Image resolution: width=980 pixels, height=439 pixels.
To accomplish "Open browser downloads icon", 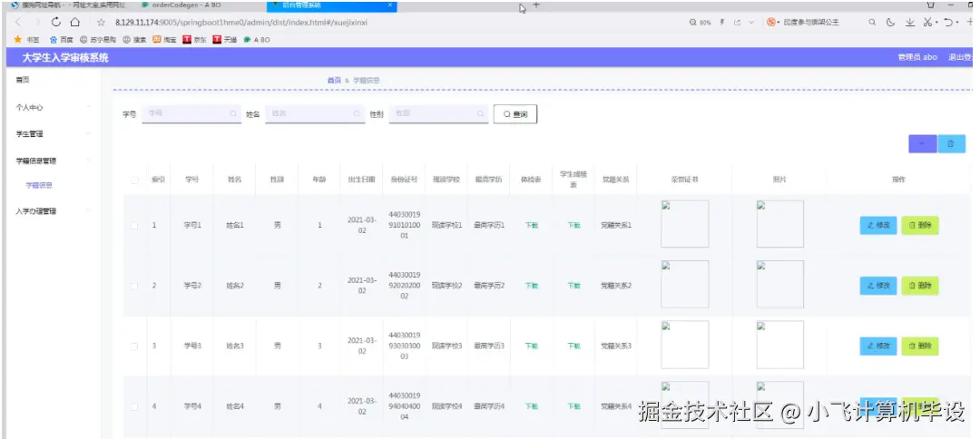I will point(910,23).
